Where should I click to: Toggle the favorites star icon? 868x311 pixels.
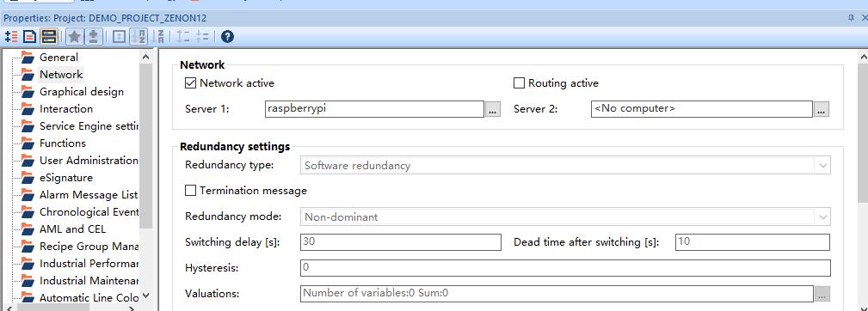pos(74,37)
